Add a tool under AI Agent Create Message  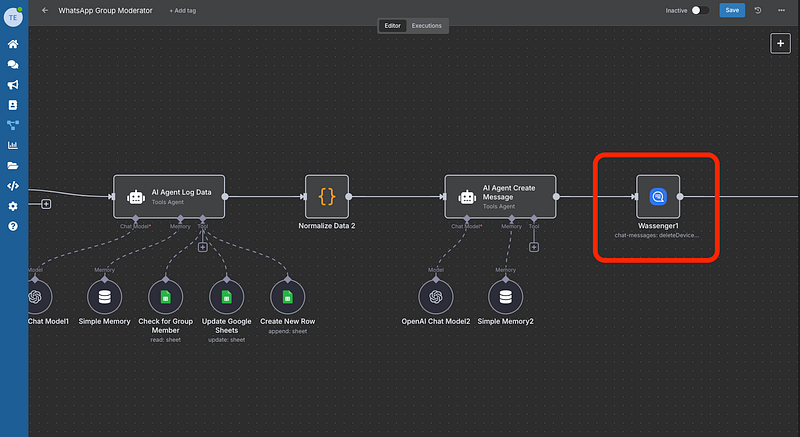pyautogui.click(x=534, y=247)
